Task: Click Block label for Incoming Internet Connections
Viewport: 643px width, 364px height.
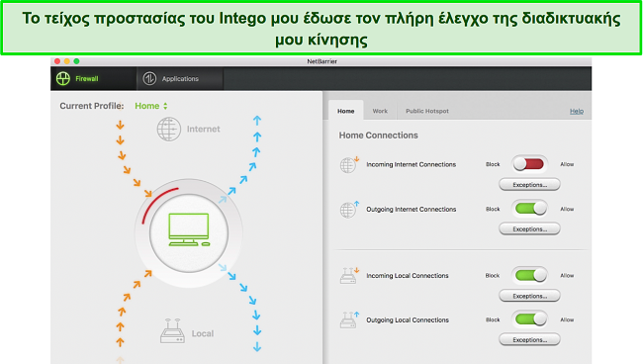Action: [x=493, y=164]
